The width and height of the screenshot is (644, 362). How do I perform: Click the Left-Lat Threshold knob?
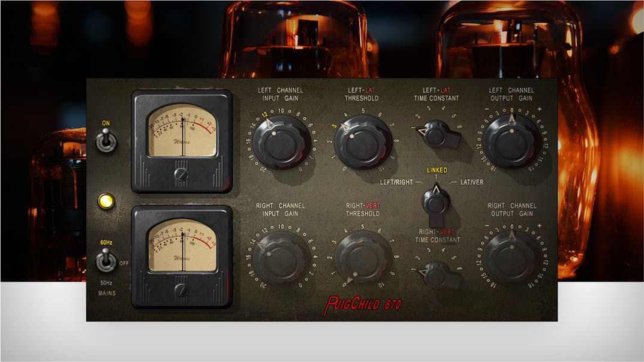tap(363, 141)
